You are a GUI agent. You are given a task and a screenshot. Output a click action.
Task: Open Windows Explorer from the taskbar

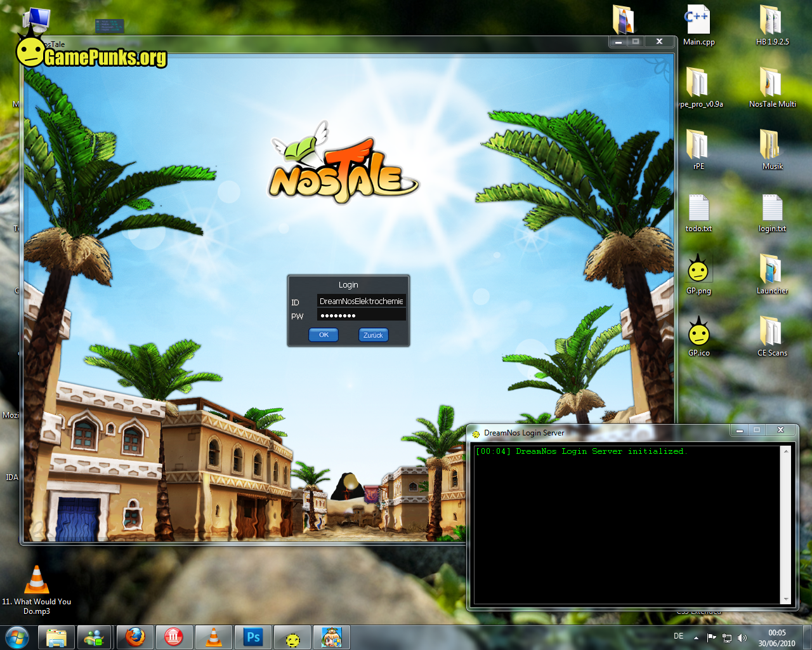[56, 637]
